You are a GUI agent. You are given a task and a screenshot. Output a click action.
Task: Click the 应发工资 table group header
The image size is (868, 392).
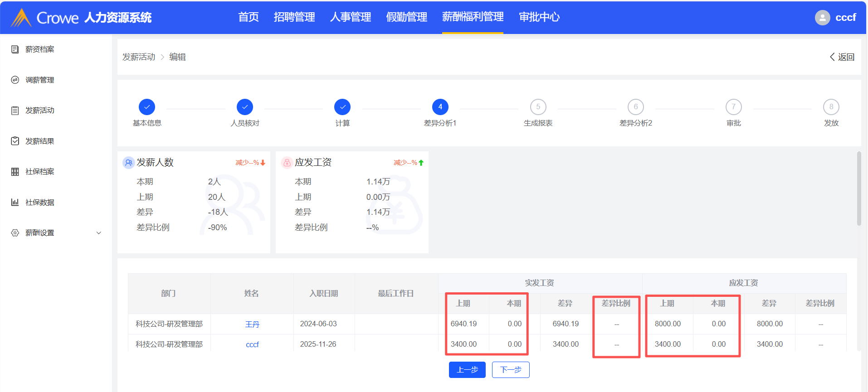point(744,283)
